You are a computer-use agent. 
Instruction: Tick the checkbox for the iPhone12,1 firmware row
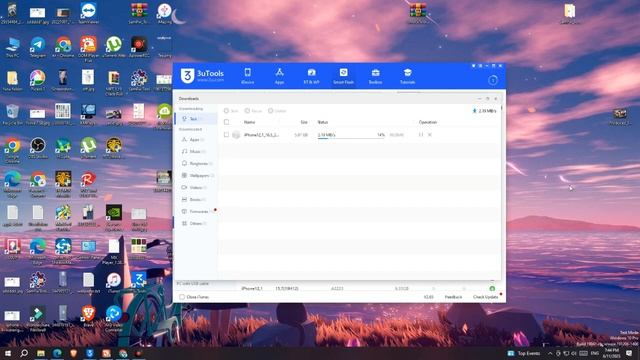(227, 135)
